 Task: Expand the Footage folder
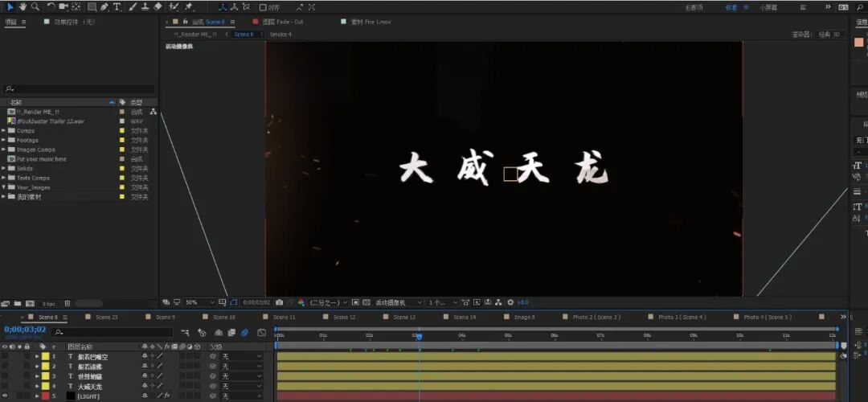pyautogui.click(x=4, y=140)
